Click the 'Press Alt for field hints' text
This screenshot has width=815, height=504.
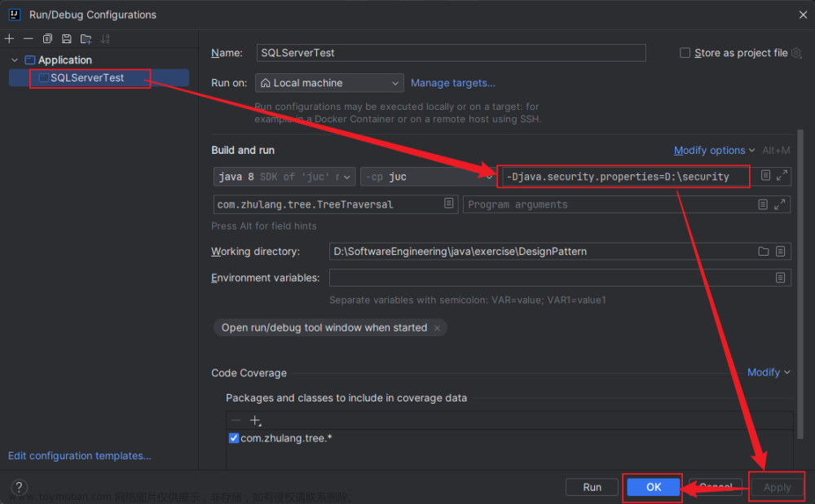click(x=263, y=226)
